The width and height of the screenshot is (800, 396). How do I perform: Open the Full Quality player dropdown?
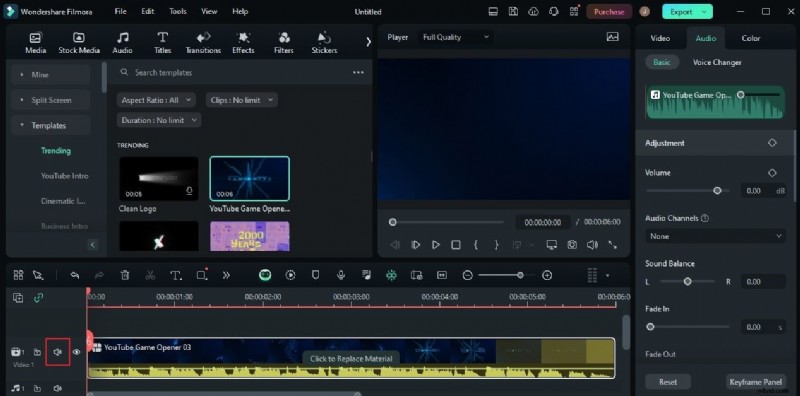tap(456, 37)
